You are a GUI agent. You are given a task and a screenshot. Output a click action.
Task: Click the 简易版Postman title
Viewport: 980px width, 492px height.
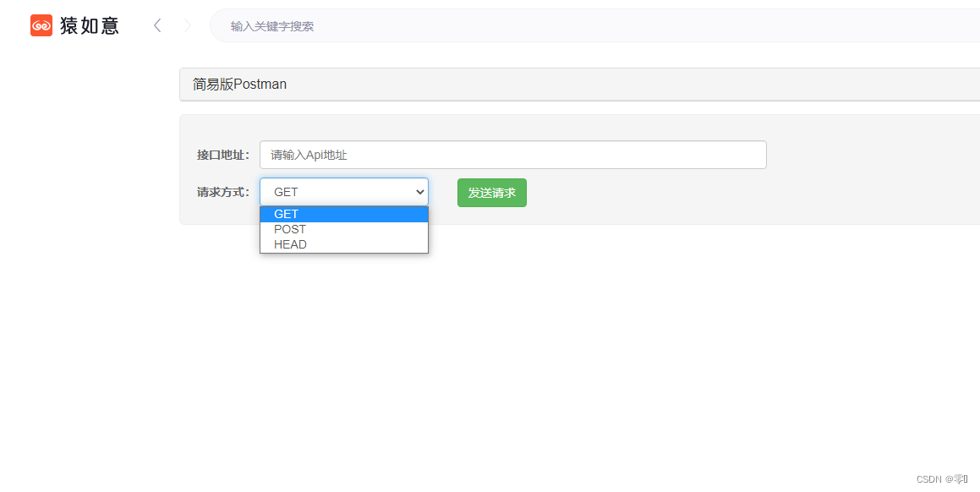(x=239, y=85)
